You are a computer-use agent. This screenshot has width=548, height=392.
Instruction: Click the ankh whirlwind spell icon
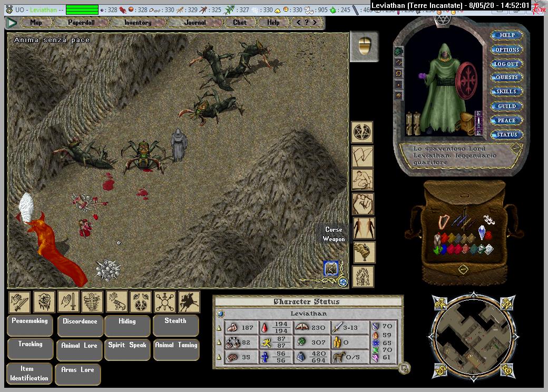tap(92, 302)
